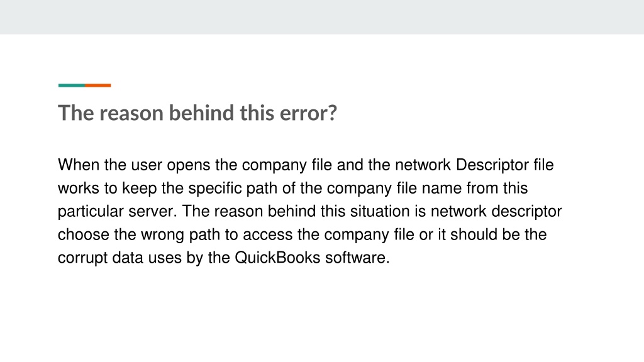The image size is (644, 362).
Task: Click the word "error?" in the heading
Action: [x=308, y=113]
